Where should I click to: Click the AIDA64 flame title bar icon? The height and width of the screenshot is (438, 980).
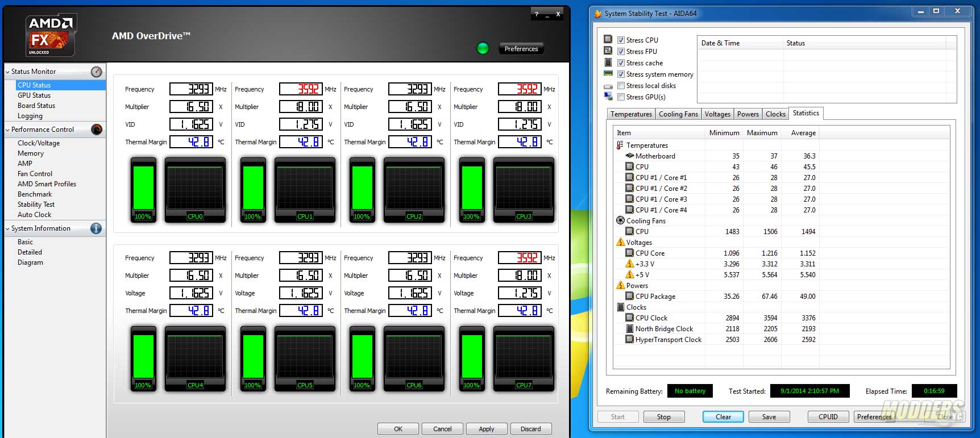597,14
